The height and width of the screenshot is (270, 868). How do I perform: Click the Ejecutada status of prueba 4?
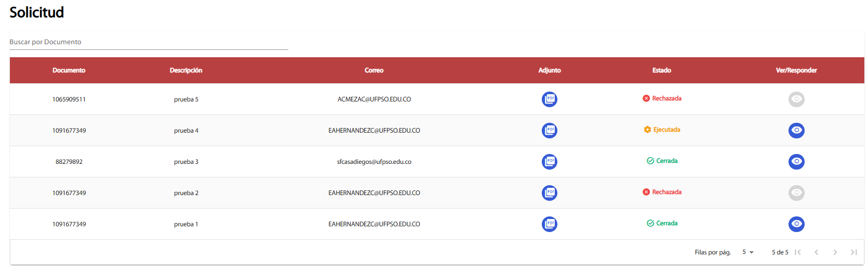662,130
